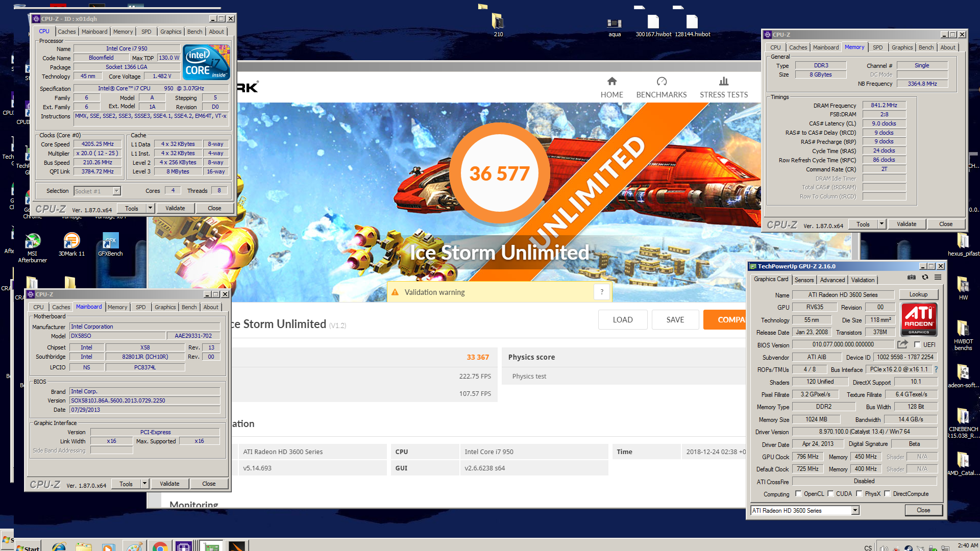
Task: Open MSI Afterburner desktop shortcut
Action: 33,247
